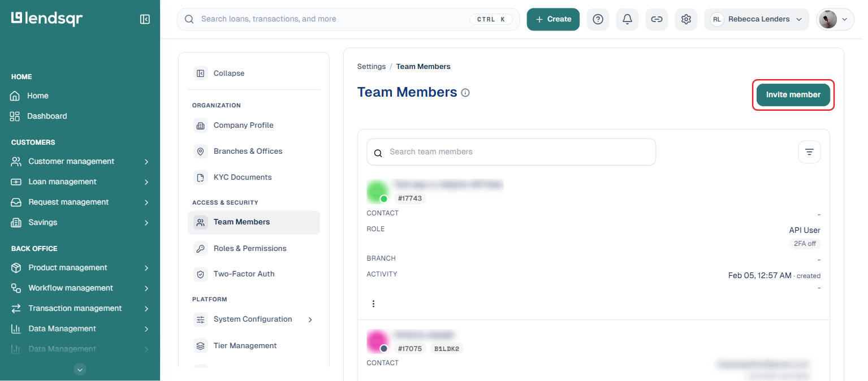The width and height of the screenshot is (868, 381).
Task: Click the API User role text
Action: (805, 230)
